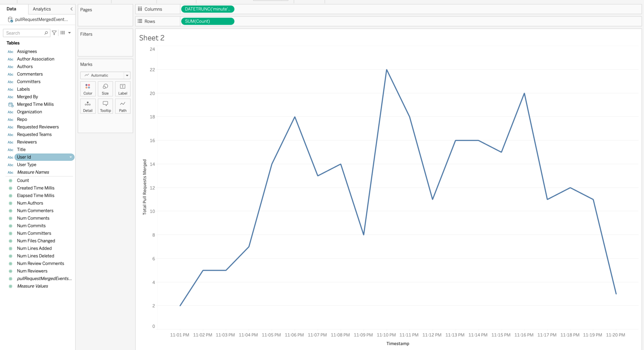Open the Detail mark card

click(88, 106)
